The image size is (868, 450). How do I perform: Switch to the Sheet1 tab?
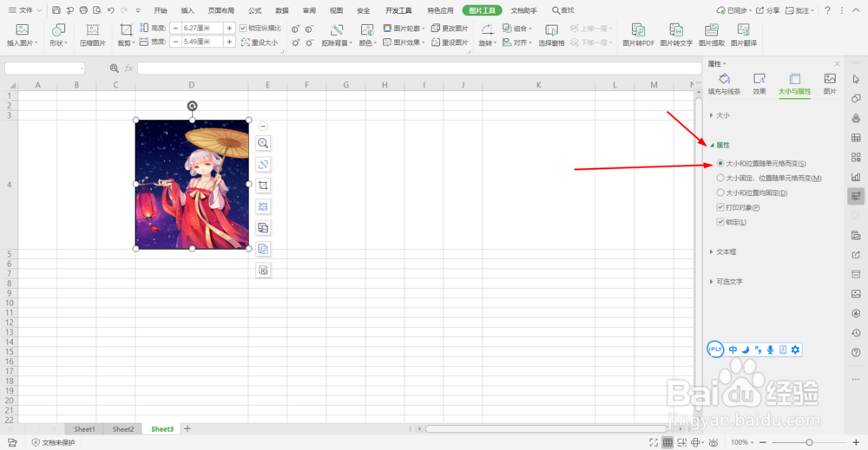pos(85,429)
